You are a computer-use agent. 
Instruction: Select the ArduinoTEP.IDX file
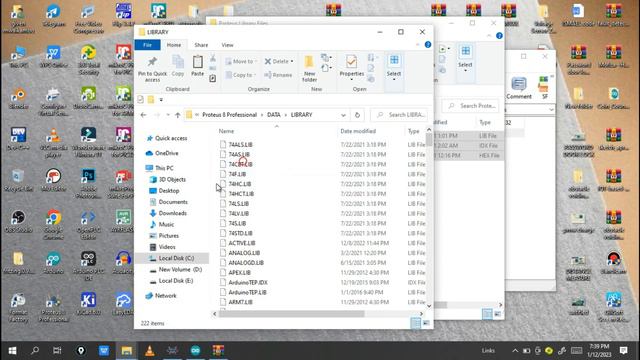tap(248, 282)
